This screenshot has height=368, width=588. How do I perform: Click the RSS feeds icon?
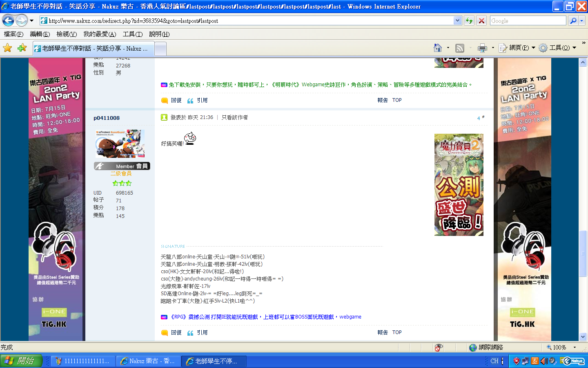[460, 48]
